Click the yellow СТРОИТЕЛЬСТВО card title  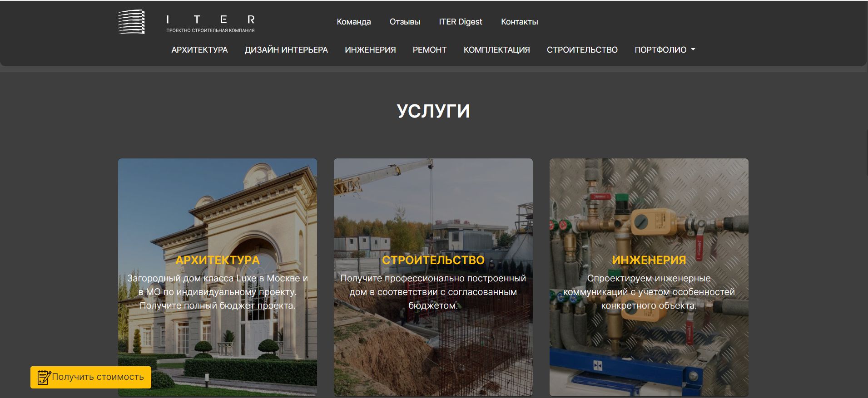click(433, 260)
